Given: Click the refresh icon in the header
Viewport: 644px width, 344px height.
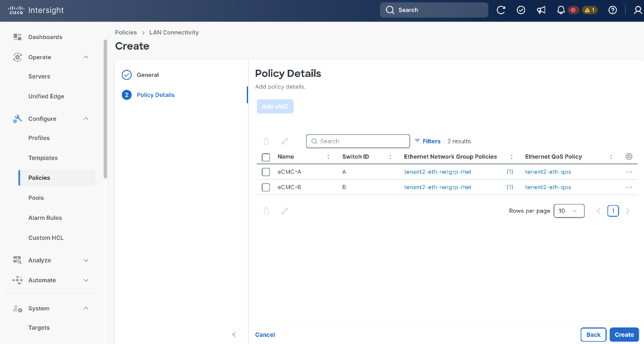Looking at the screenshot, I should tap(501, 10).
